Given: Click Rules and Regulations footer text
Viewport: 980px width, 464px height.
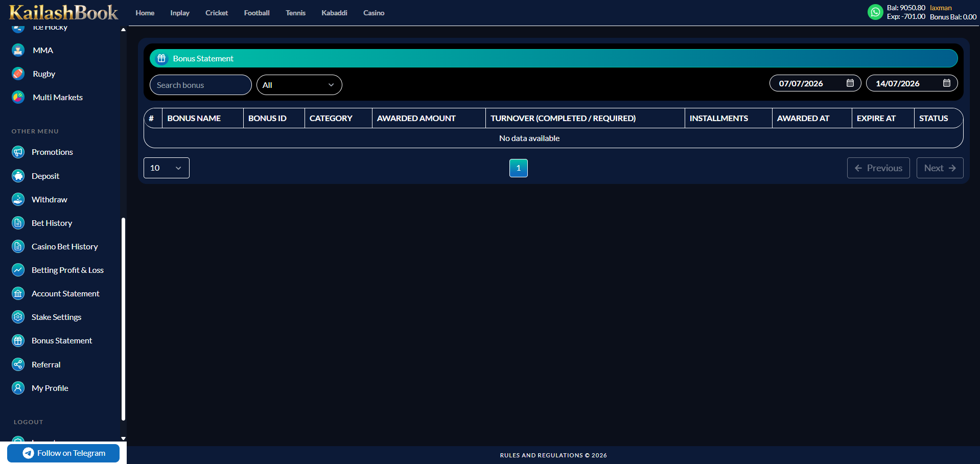Looking at the screenshot, I should tap(553, 455).
